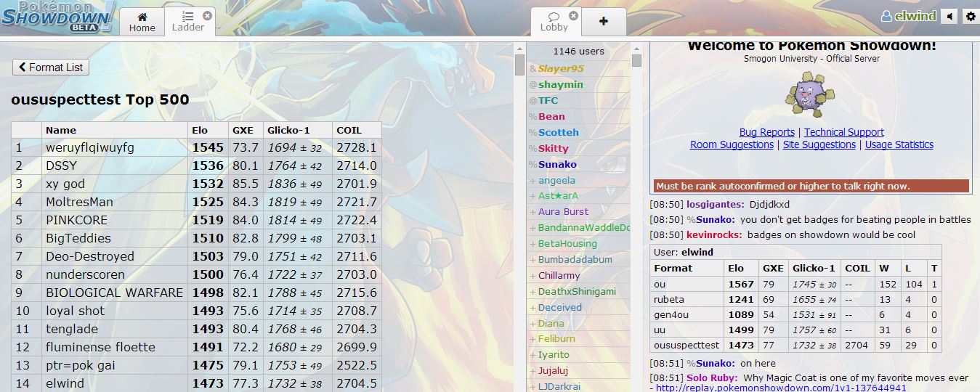Click ladder player DSSY
Screen dimensions: 980x392
coord(61,166)
